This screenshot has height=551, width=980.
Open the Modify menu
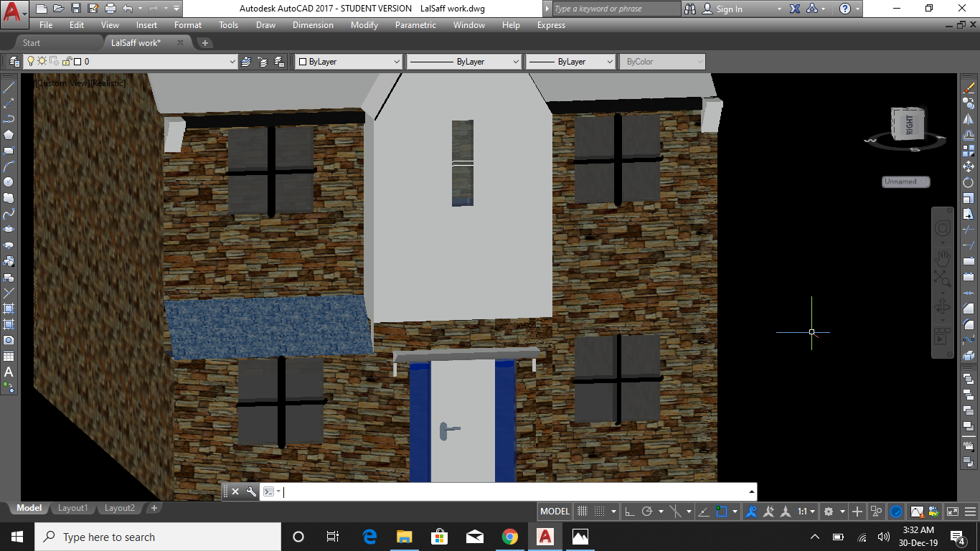click(x=364, y=25)
